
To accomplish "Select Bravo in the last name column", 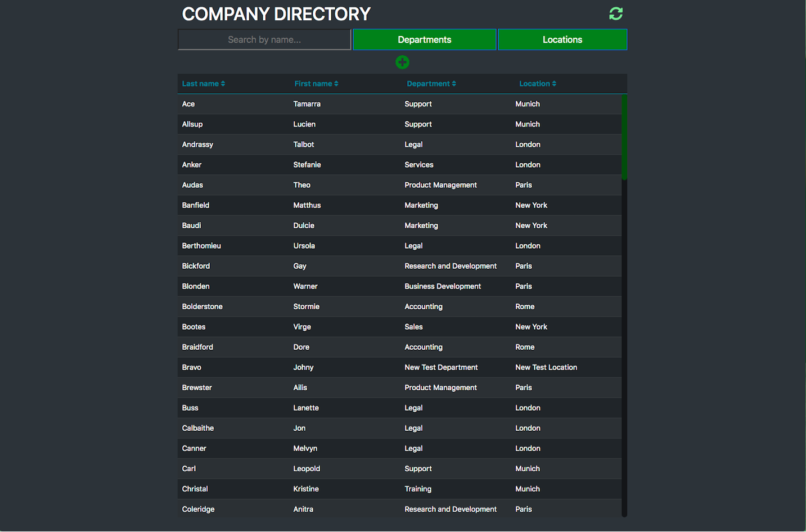I will 192,367.
